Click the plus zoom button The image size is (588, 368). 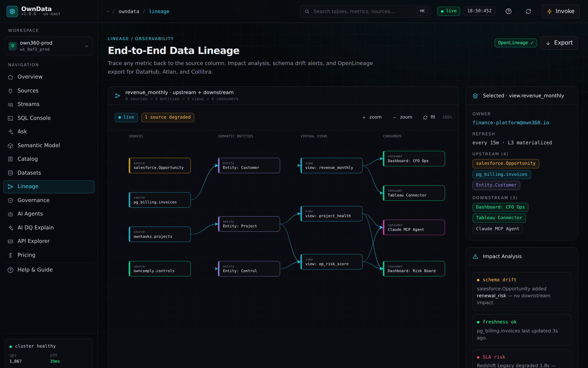click(x=372, y=117)
